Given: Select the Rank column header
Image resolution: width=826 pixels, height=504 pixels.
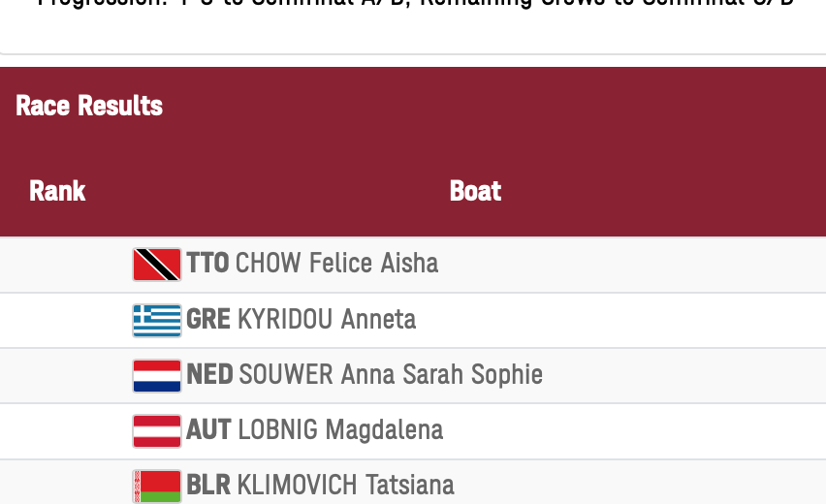Looking at the screenshot, I should point(57,191).
